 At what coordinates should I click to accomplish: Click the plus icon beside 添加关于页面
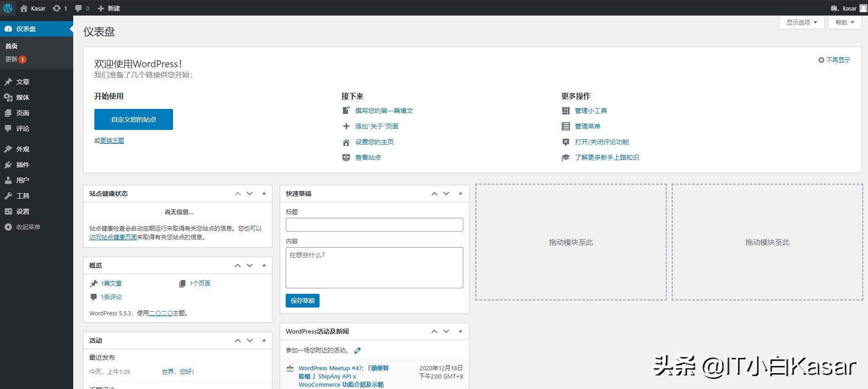[x=347, y=126]
